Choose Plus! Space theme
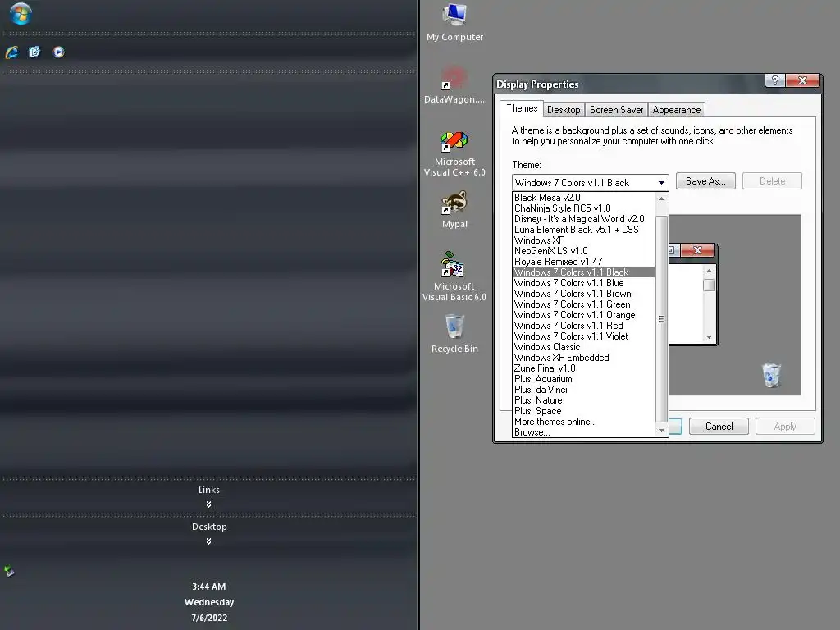840x630 pixels. coord(583,412)
